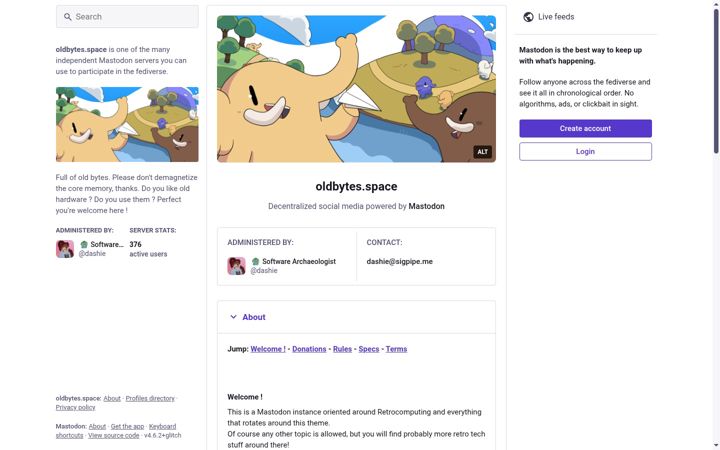720x450 pixels.
Task: Click the Live feeds globe icon
Action: 529,17
